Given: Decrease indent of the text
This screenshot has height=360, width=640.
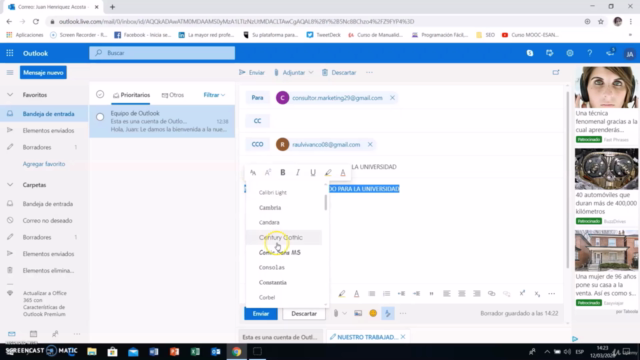Looking at the screenshot, I should point(402,293).
